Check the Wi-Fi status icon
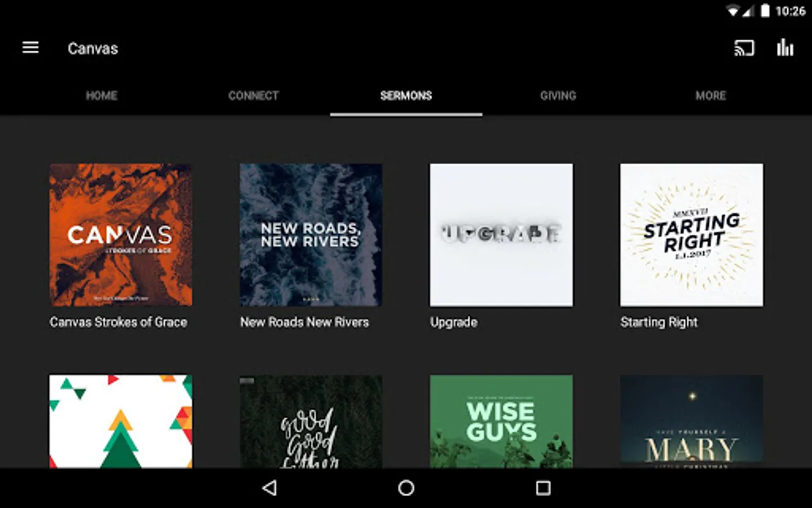 pyautogui.click(x=732, y=11)
